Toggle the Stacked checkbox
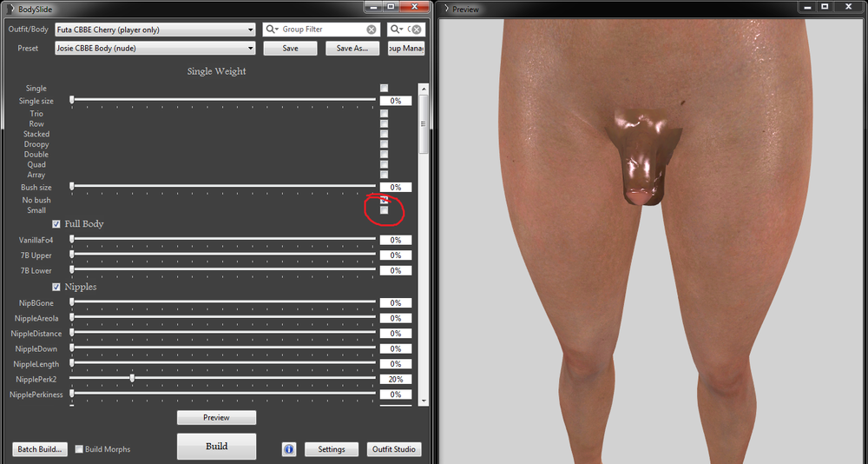 [x=385, y=134]
